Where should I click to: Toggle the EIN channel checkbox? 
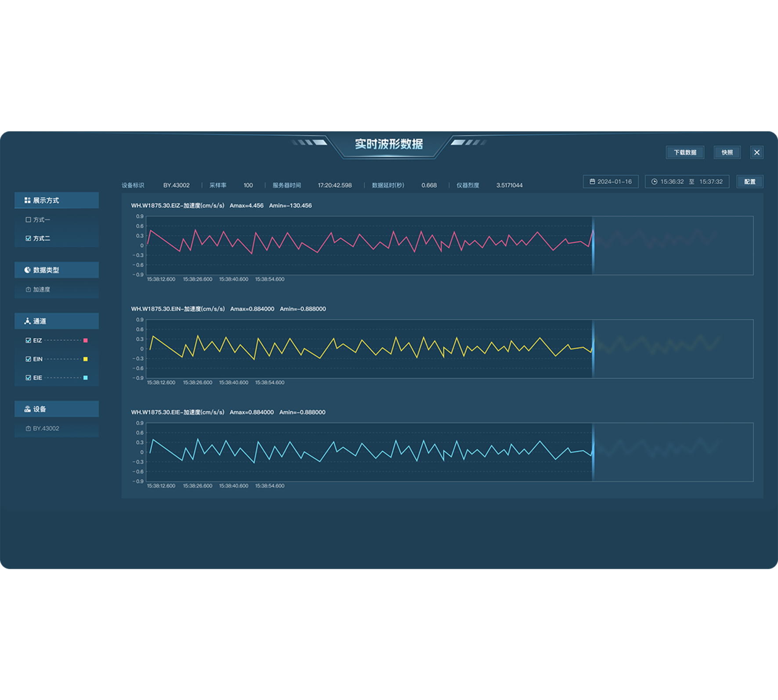point(28,359)
